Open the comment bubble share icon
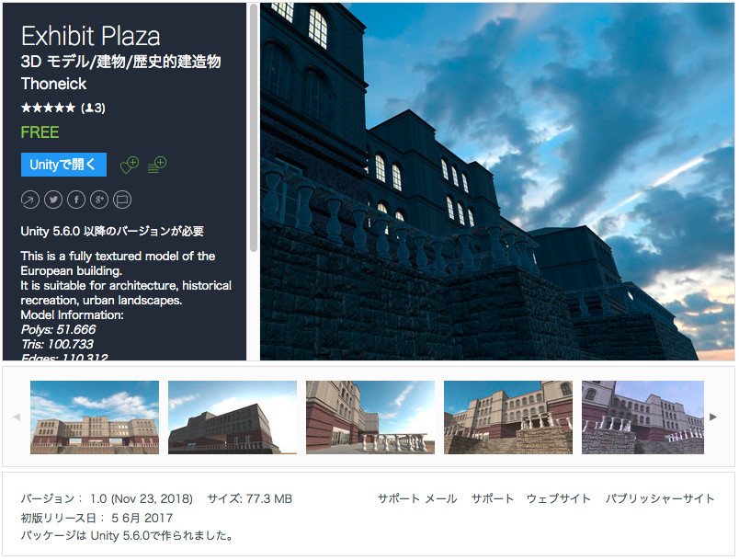 pyautogui.click(x=122, y=200)
